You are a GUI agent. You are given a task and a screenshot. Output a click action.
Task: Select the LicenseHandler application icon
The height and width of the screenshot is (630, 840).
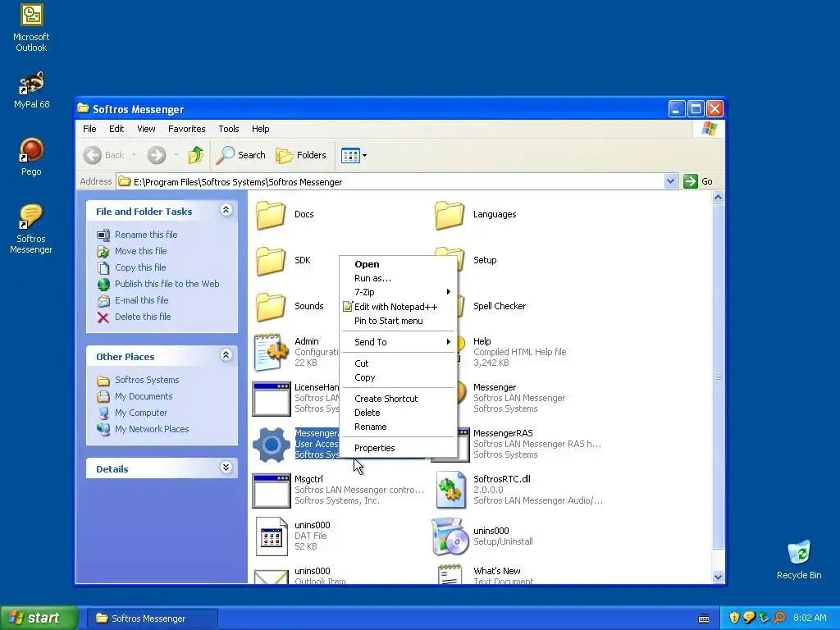[271, 398]
